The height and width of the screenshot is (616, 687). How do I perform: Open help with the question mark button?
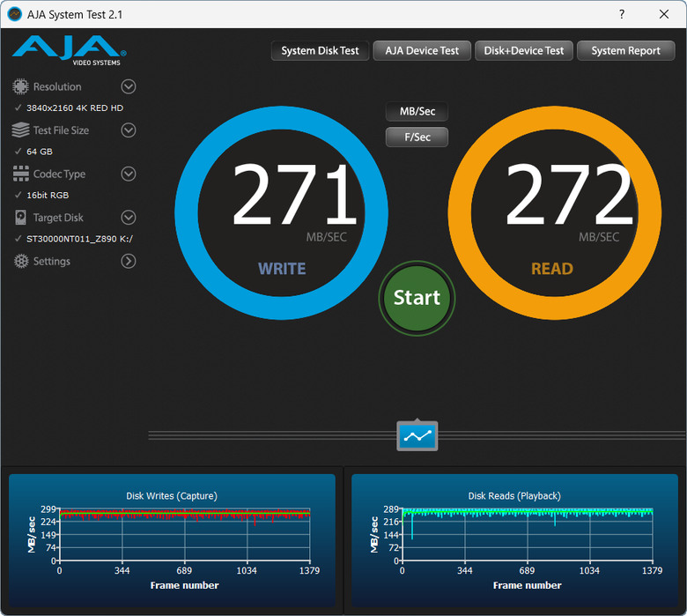pos(622,14)
